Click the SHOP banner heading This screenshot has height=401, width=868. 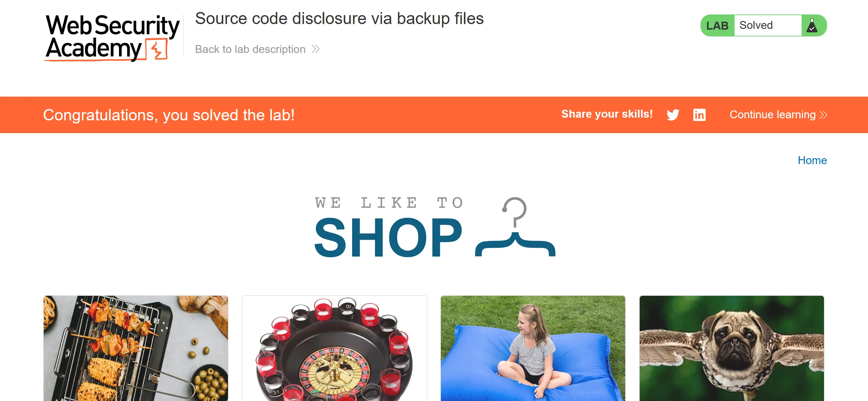[x=389, y=237]
